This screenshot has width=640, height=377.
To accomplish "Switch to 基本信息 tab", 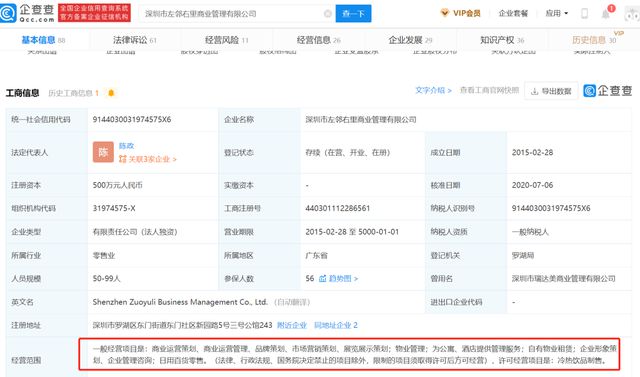I will tap(43, 40).
